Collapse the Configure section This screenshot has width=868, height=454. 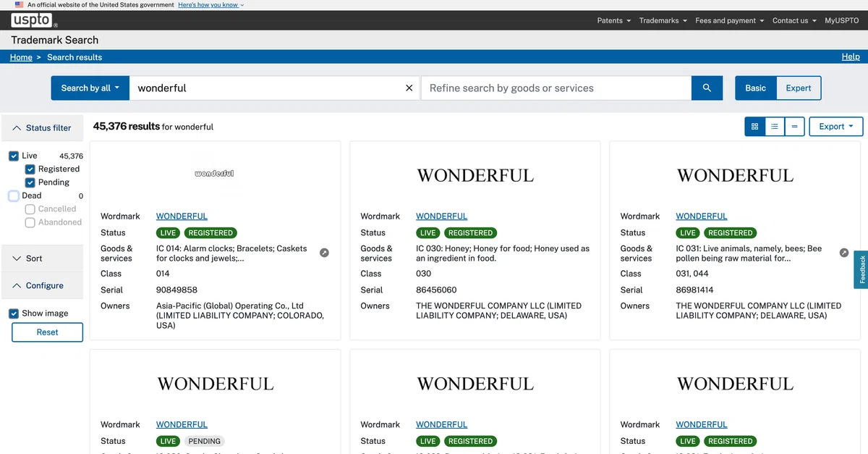click(x=42, y=285)
